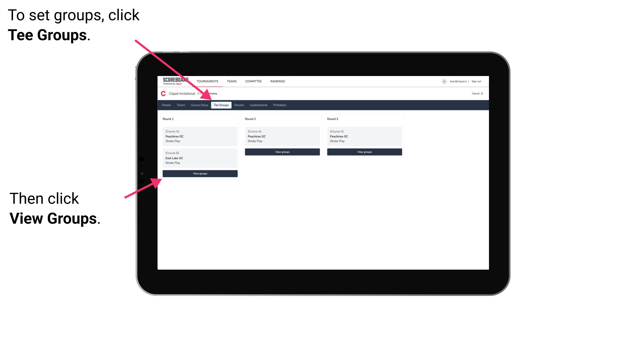The image size is (644, 346).
Task: Click View Groups for Round 1
Action: click(x=200, y=174)
